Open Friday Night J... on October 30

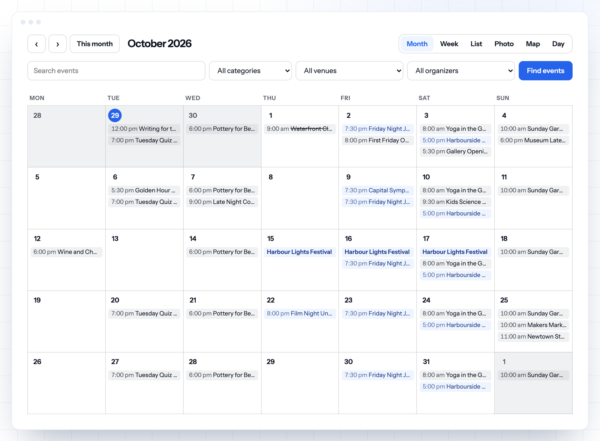tap(377, 376)
